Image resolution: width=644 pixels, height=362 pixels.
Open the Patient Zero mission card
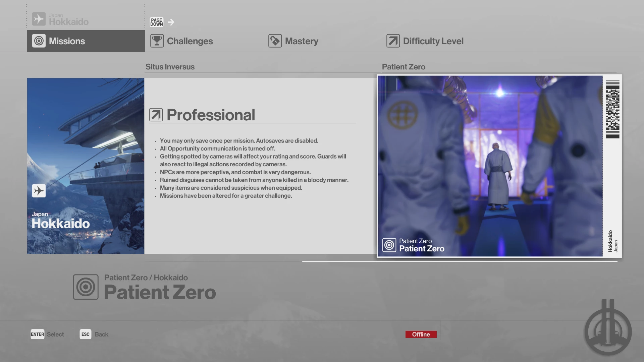coord(499,166)
